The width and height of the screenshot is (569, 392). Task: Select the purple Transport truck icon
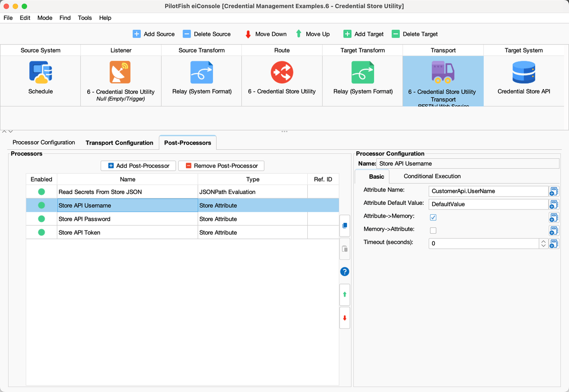coord(443,72)
